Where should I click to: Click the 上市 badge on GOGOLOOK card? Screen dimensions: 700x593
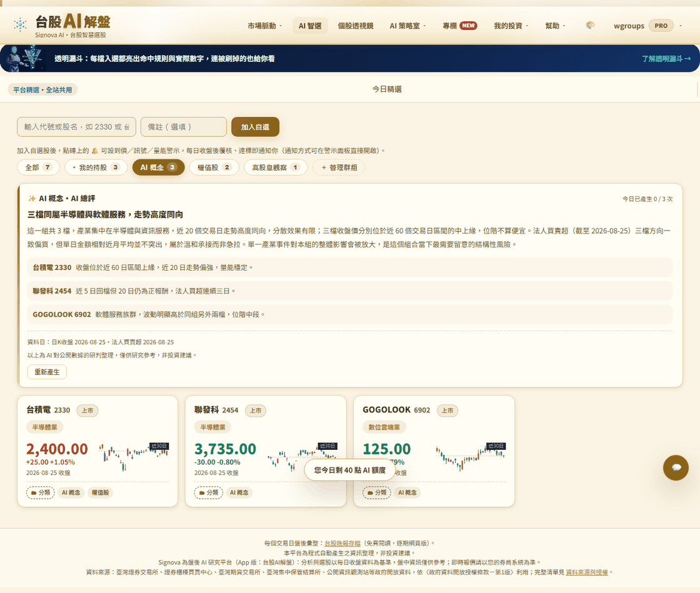point(447,411)
